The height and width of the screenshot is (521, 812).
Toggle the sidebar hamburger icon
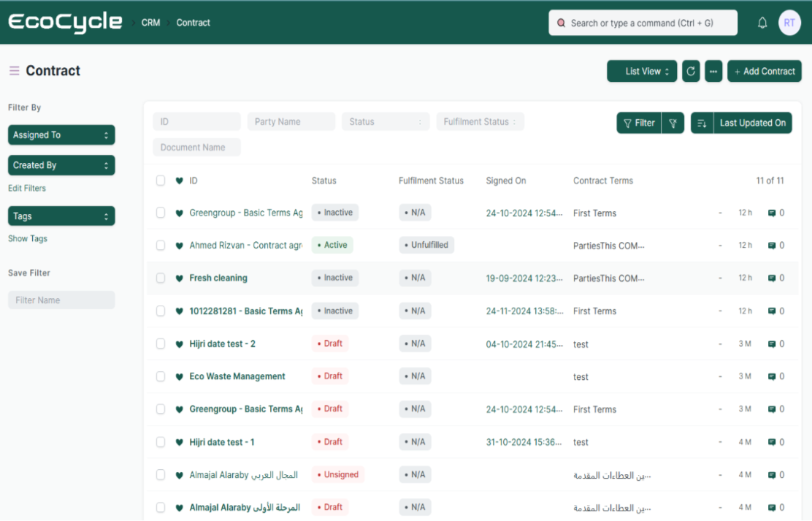pos(14,71)
